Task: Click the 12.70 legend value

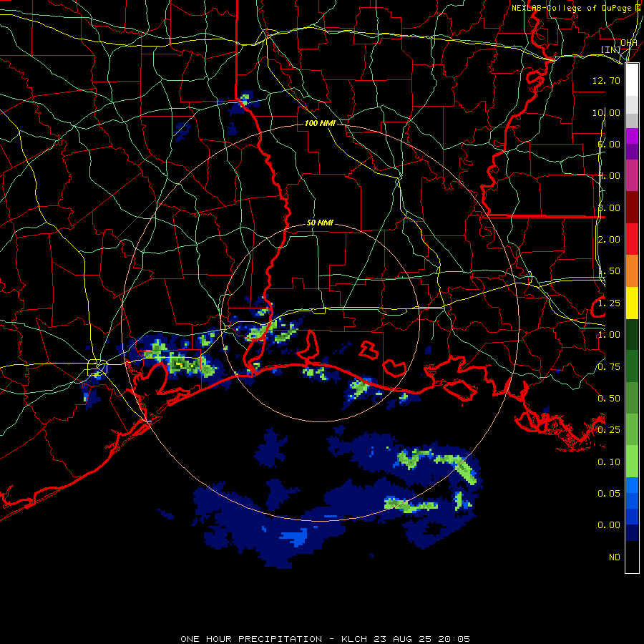Action: point(606,80)
